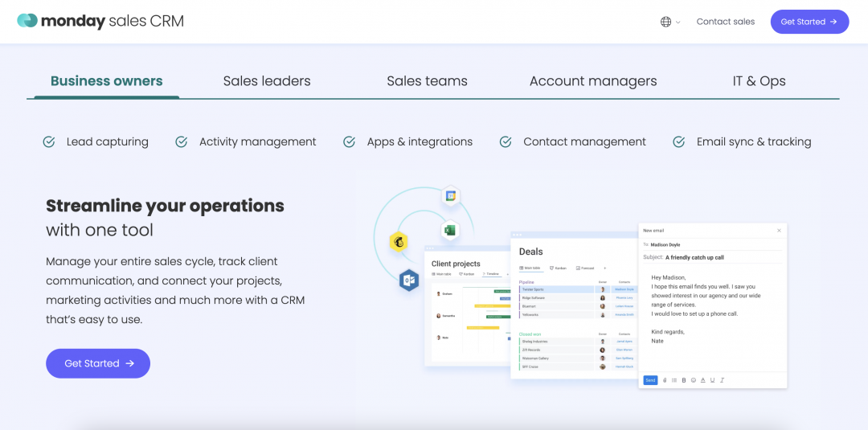
Task: Click the text color icon in email toolbar
Action: click(x=703, y=380)
